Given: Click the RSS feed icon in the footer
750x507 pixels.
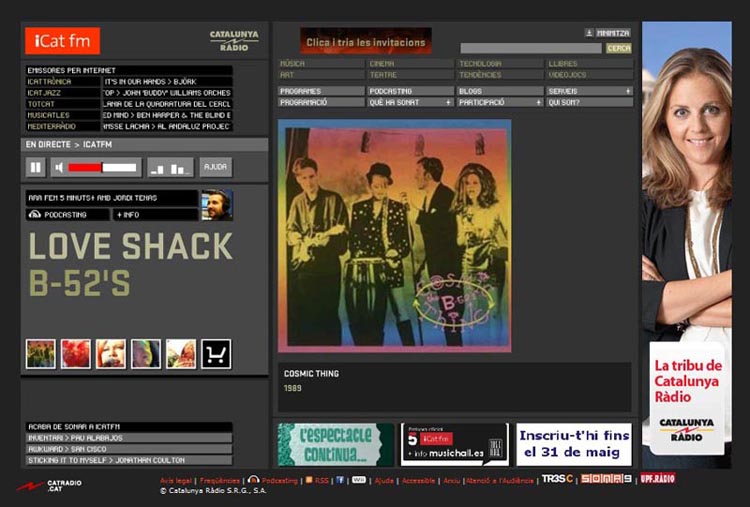Looking at the screenshot, I should (x=310, y=480).
